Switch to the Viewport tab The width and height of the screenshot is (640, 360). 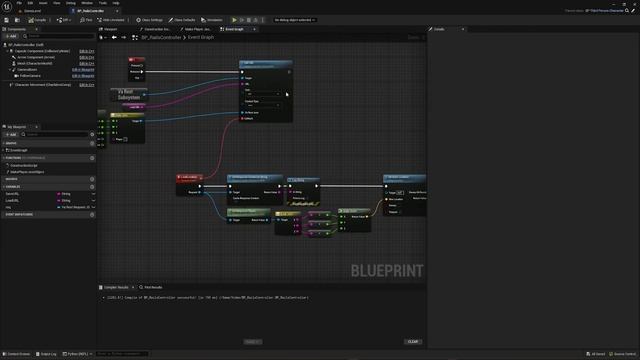click(x=108, y=29)
